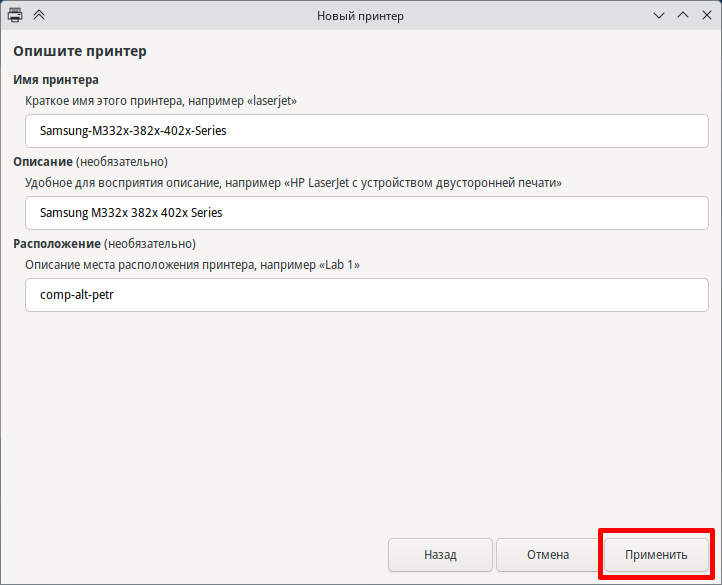Click the hint text mentioning HP LaserJet
The height and width of the screenshot is (585, 722).
point(293,183)
